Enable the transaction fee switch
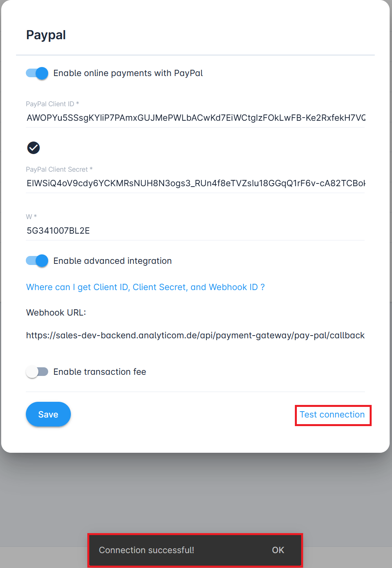Screen dimensions: 392x568 (37, 372)
